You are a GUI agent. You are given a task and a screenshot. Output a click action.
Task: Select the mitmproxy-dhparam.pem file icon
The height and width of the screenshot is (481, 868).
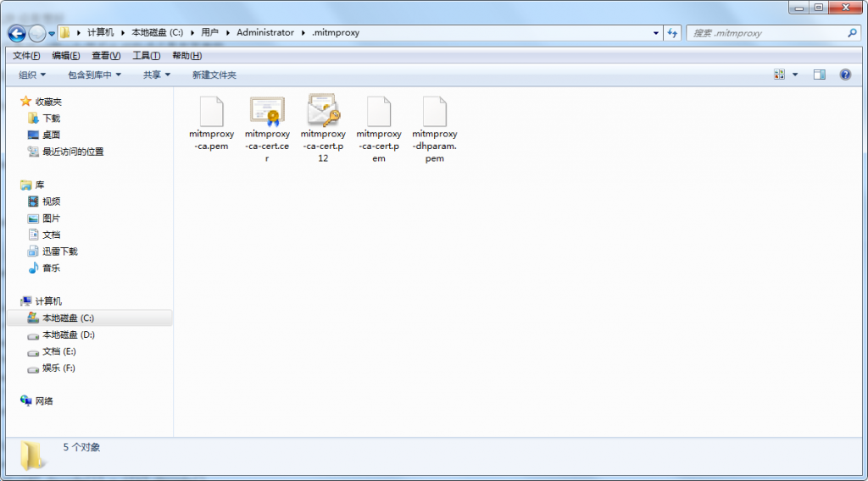click(x=435, y=111)
